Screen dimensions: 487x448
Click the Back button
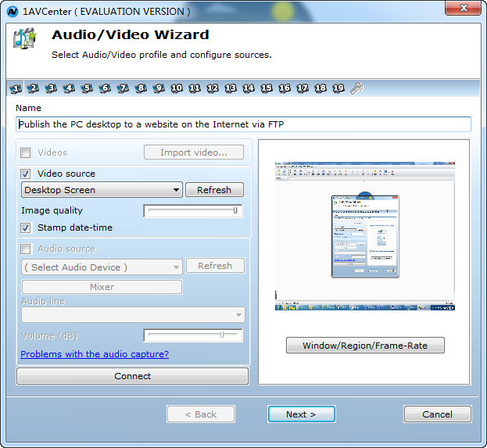(x=201, y=414)
